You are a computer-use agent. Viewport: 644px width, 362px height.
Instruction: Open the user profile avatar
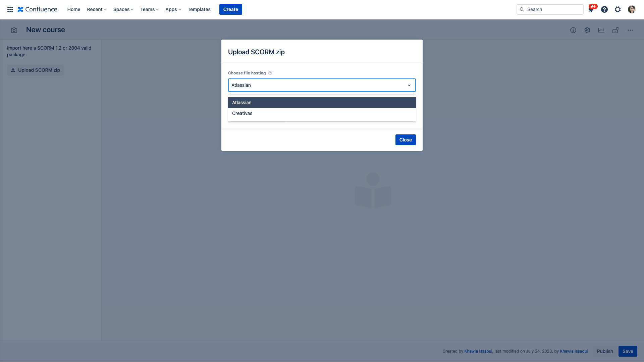[632, 9]
